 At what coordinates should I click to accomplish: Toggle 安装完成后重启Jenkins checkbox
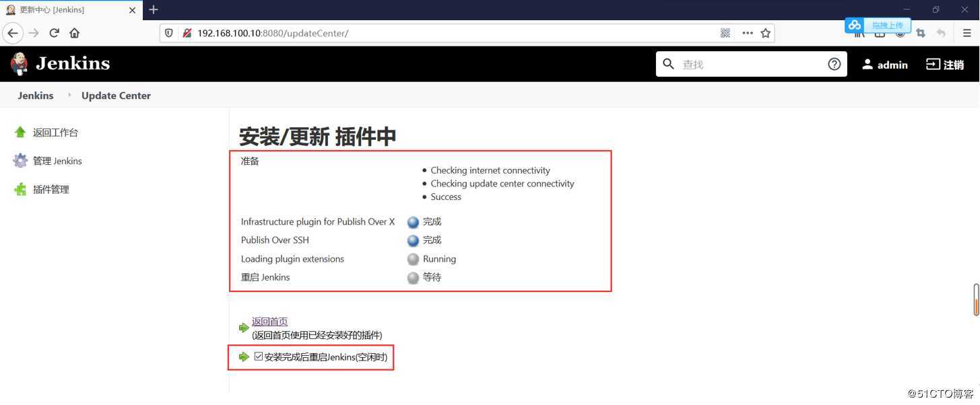coord(259,357)
